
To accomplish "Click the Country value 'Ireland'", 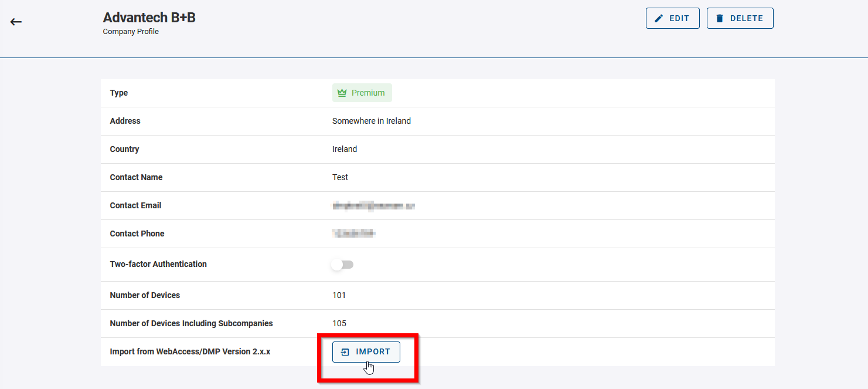I will pyautogui.click(x=345, y=149).
